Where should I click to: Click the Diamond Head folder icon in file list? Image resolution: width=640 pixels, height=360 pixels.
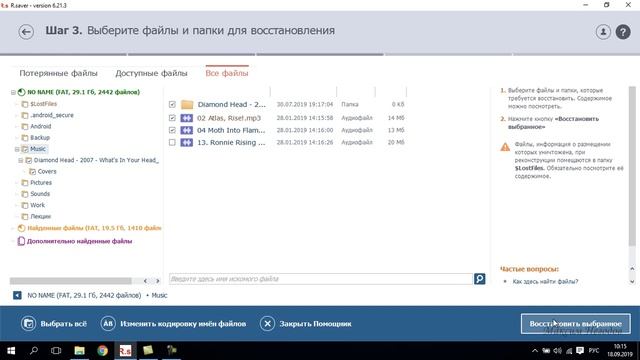187,104
